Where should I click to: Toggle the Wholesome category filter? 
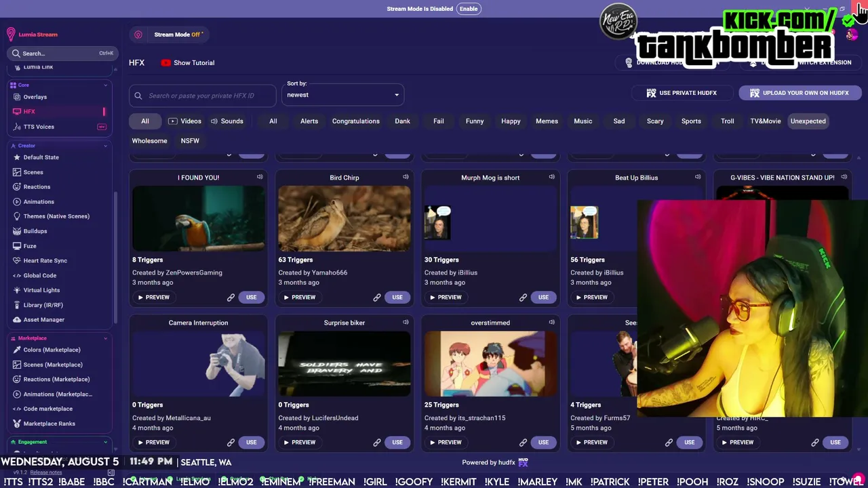point(149,141)
